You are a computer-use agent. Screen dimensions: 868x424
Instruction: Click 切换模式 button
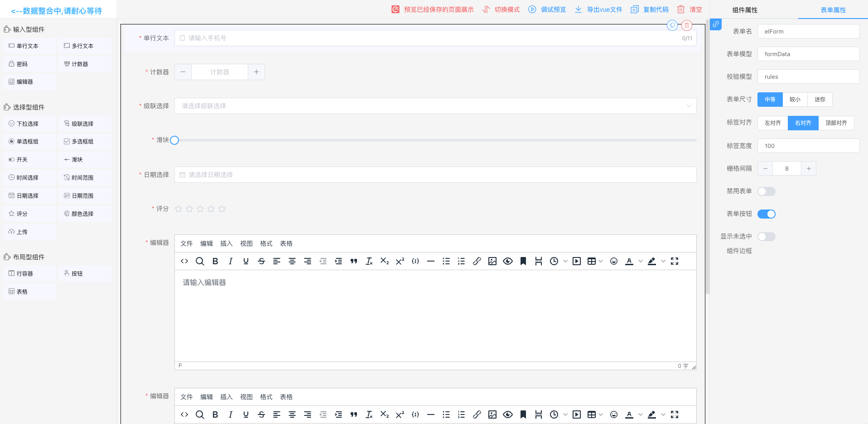501,10
